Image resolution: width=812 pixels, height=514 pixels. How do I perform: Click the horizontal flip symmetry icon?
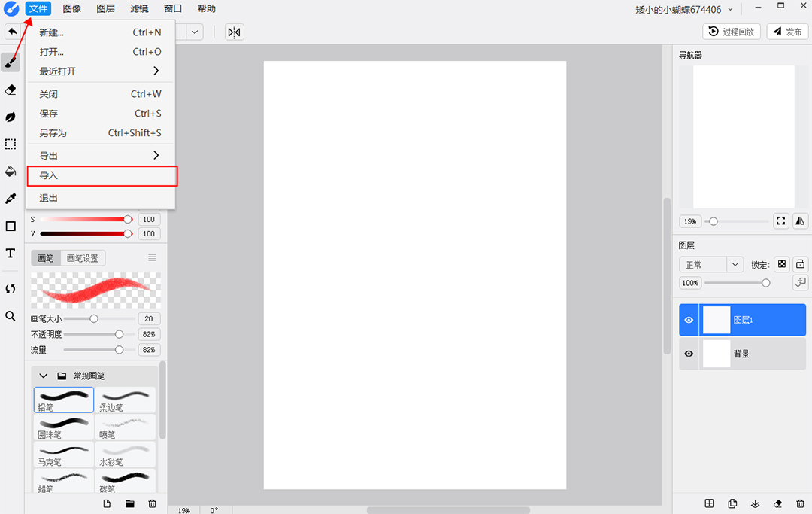click(x=235, y=32)
